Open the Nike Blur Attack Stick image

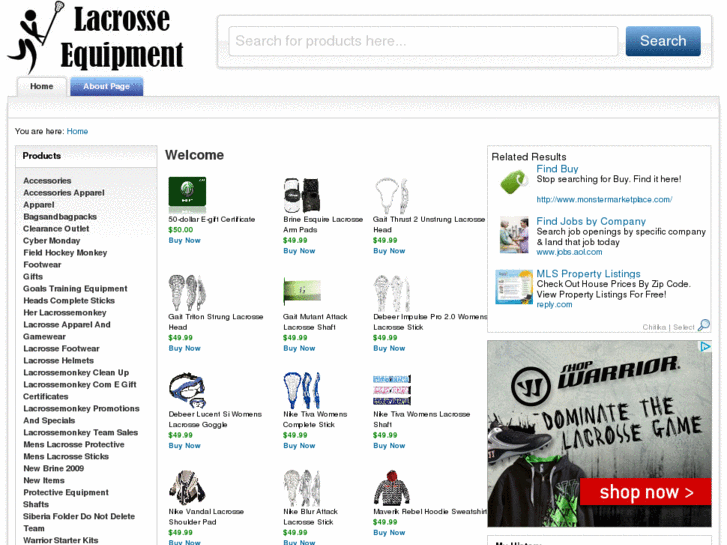pyautogui.click(x=302, y=487)
